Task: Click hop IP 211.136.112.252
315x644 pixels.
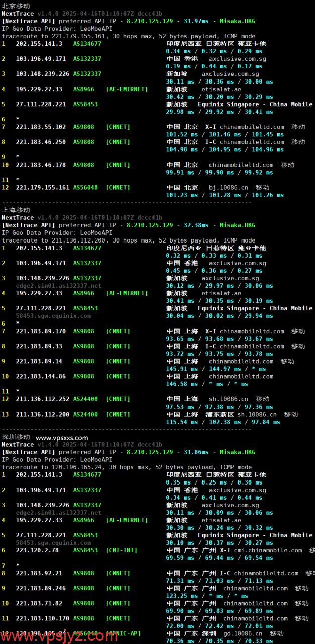Action: coord(43,399)
